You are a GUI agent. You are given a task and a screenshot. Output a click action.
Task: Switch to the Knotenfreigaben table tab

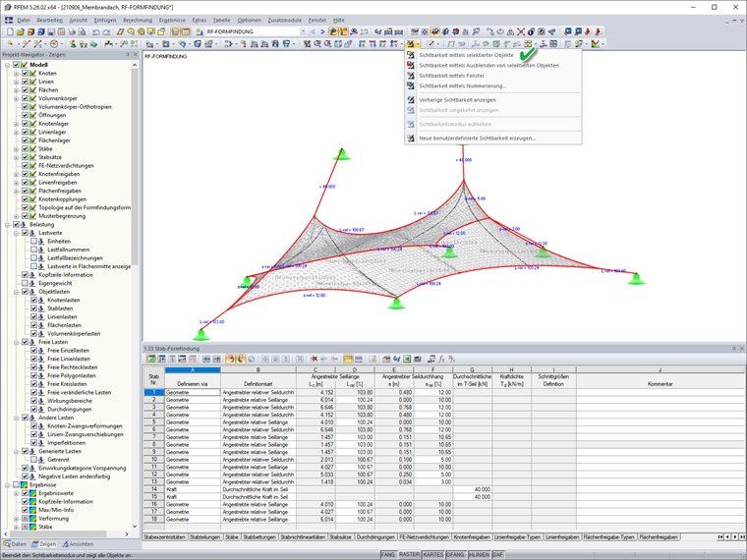[472, 537]
